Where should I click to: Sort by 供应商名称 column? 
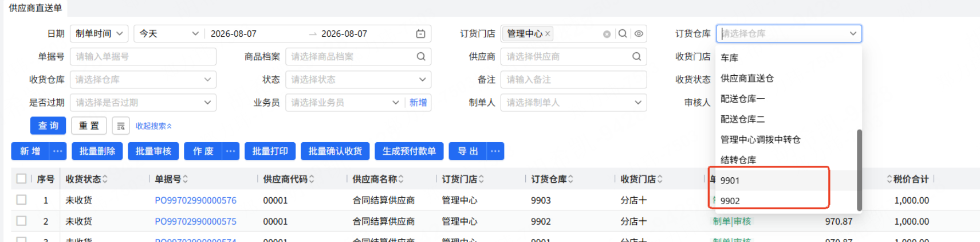pyautogui.click(x=401, y=179)
